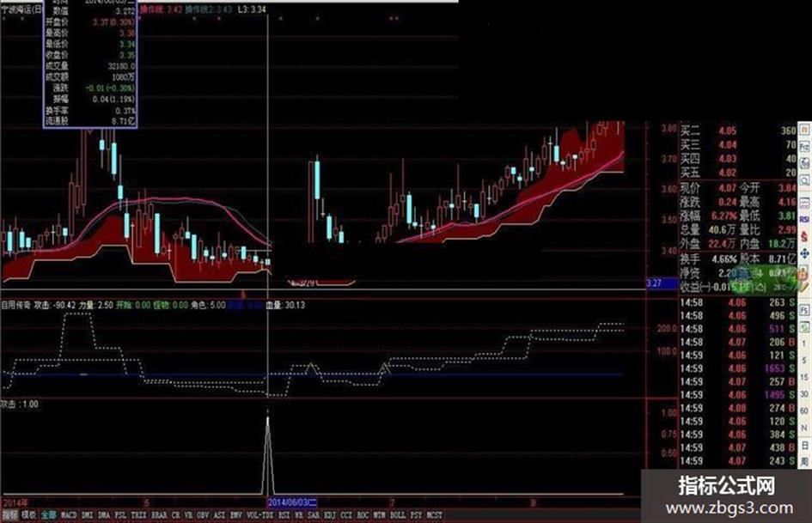Select the CCI indicator tab

coord(346,514)
